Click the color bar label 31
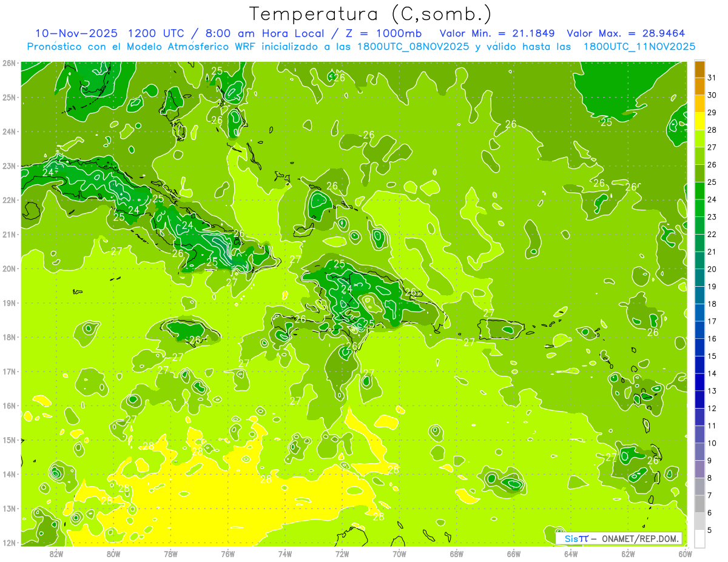728x562 pixels. 712,78
